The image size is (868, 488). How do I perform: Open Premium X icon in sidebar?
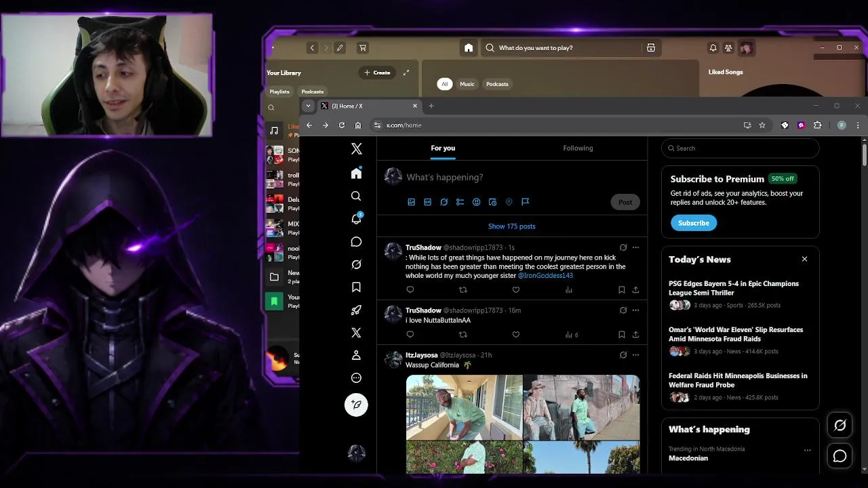(x=356, y=333)
